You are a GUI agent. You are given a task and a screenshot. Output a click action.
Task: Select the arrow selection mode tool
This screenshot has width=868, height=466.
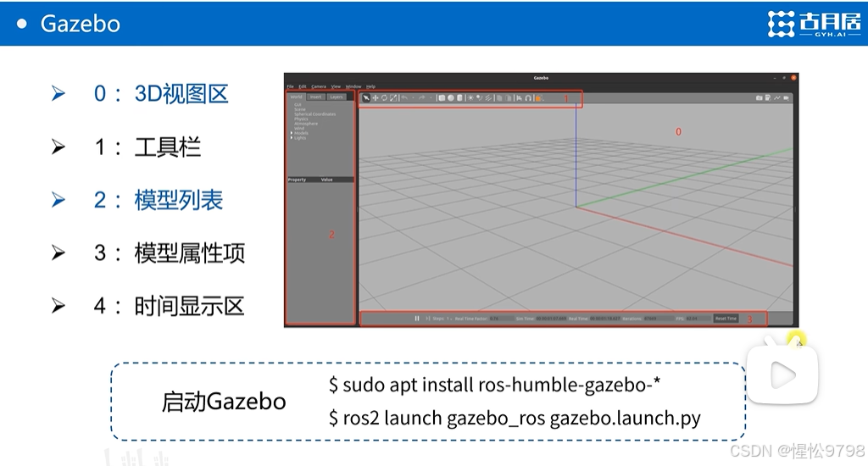(x=366, y=98)
